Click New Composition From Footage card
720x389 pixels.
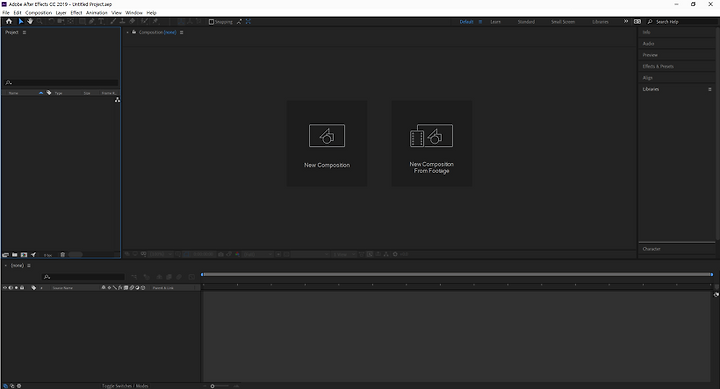click(x=432, y=143)
